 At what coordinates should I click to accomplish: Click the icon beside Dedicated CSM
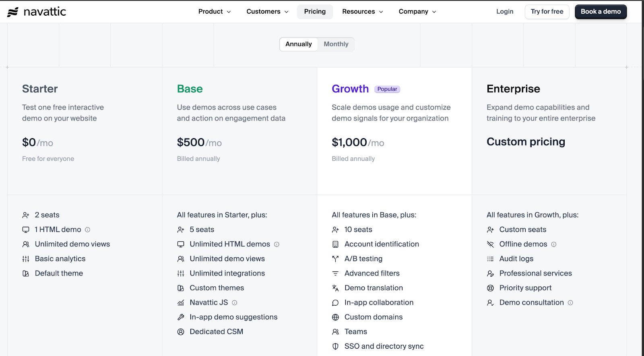coord(181,332)
